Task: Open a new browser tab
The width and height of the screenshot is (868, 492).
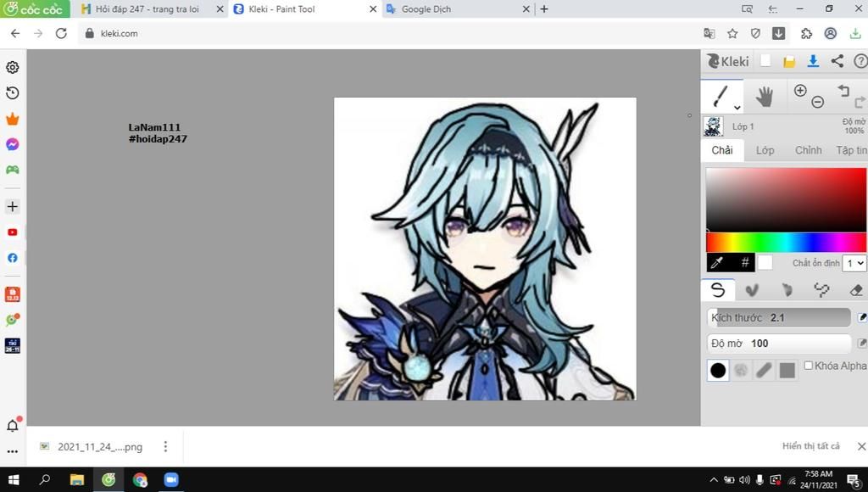Action: [544, 9]
